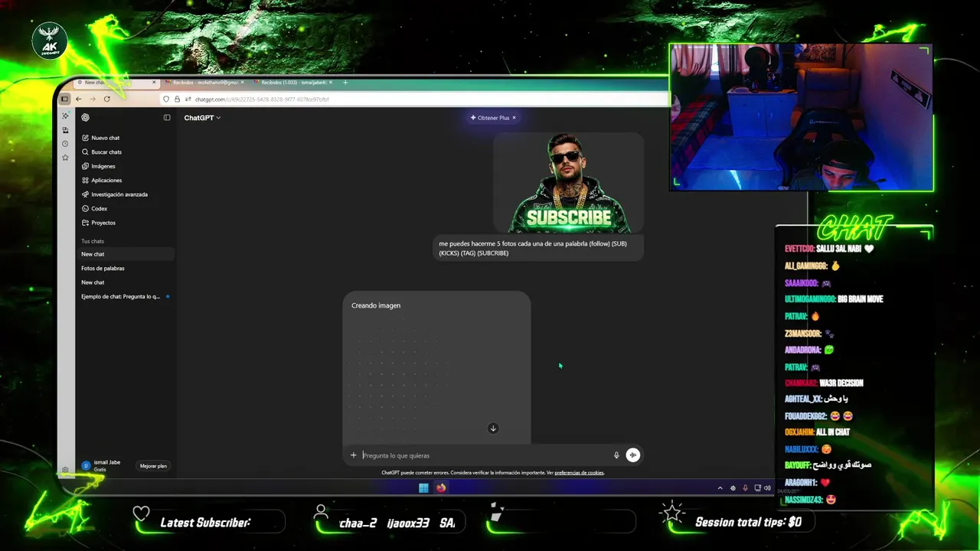Click the plus attach icon in composer

click(353, 455)
